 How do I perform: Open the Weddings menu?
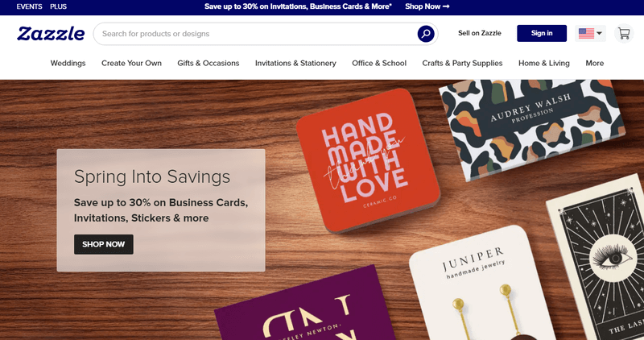(x=68, y=64)
